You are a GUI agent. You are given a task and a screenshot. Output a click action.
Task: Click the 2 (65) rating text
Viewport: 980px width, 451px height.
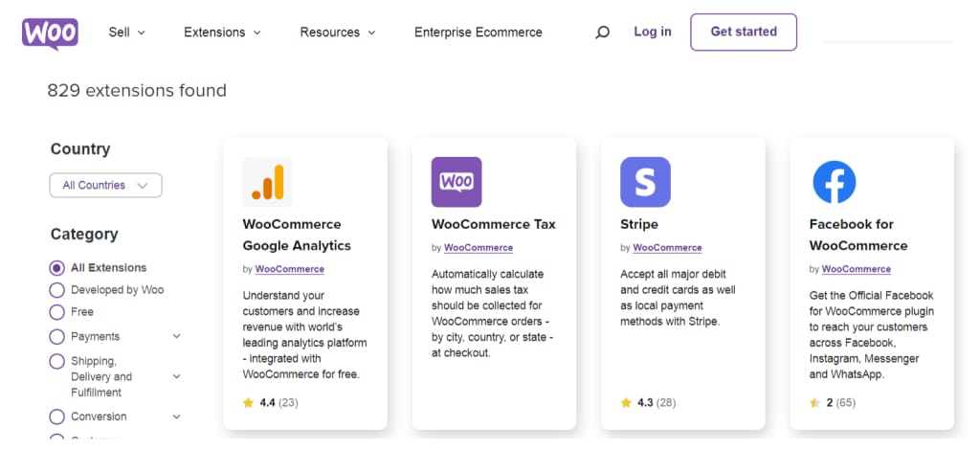coord(840,403)
